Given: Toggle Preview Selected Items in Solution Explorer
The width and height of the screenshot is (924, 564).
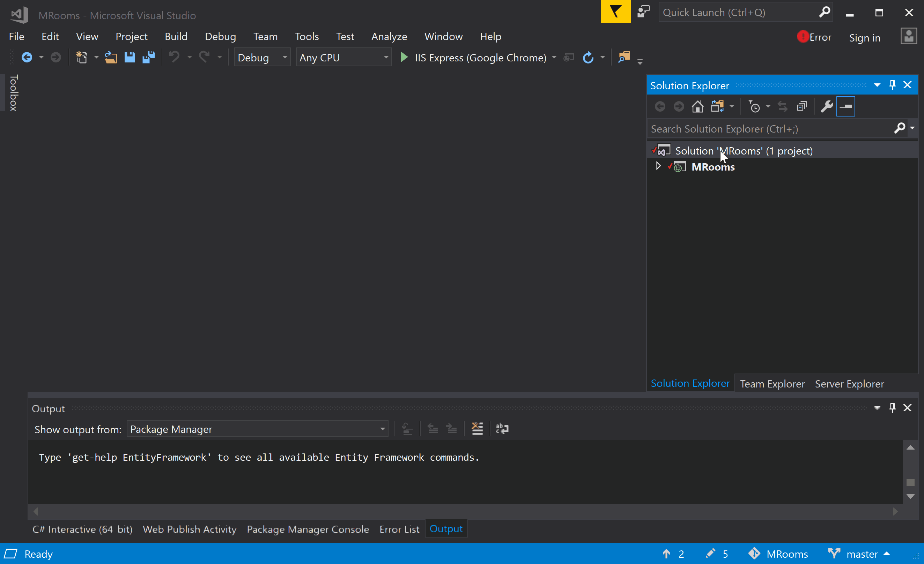Looking at the screenshot, I should (x=845, y=107).
